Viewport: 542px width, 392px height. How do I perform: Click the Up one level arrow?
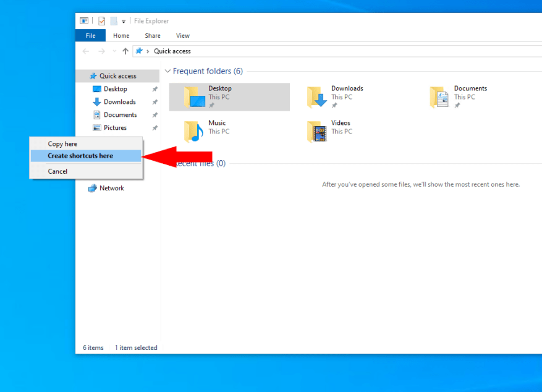pyautogui.click(x=125, y=51)
